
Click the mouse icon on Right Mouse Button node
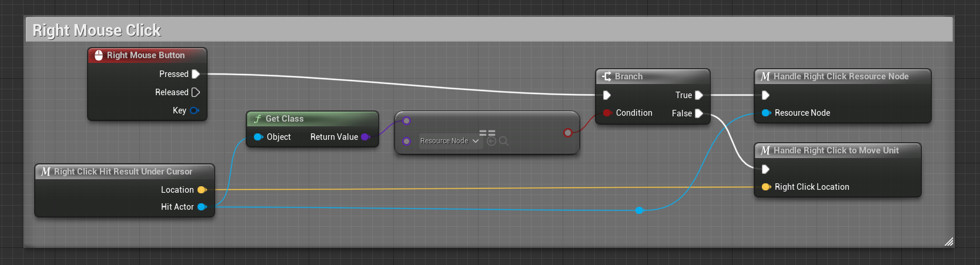pos(99,55)
